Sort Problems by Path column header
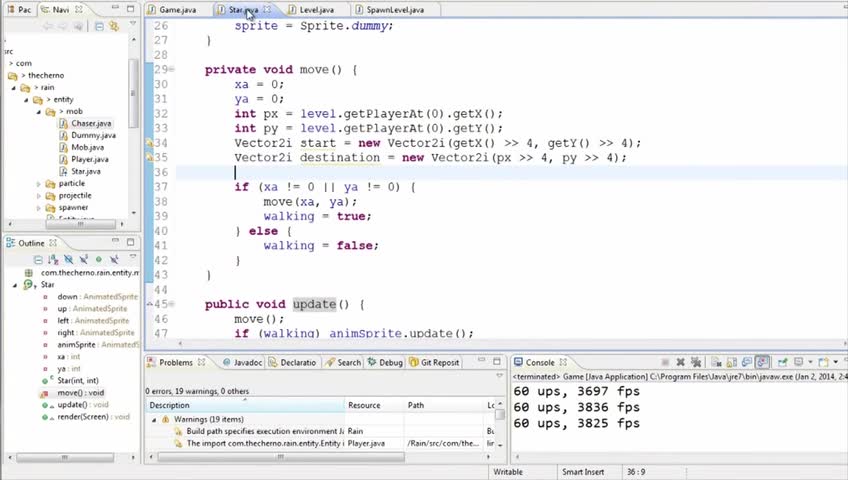 click(x=443, y=405)
